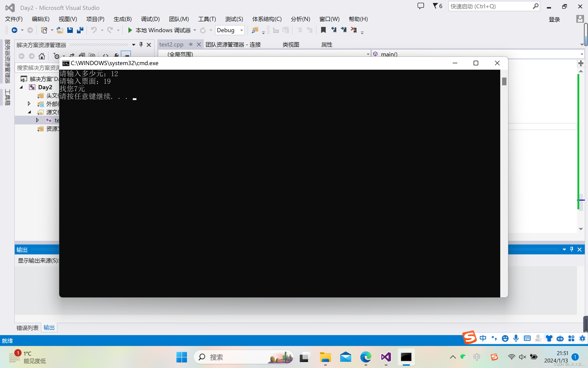Open Sogou toolbox grid icon

tap(571, 338)
